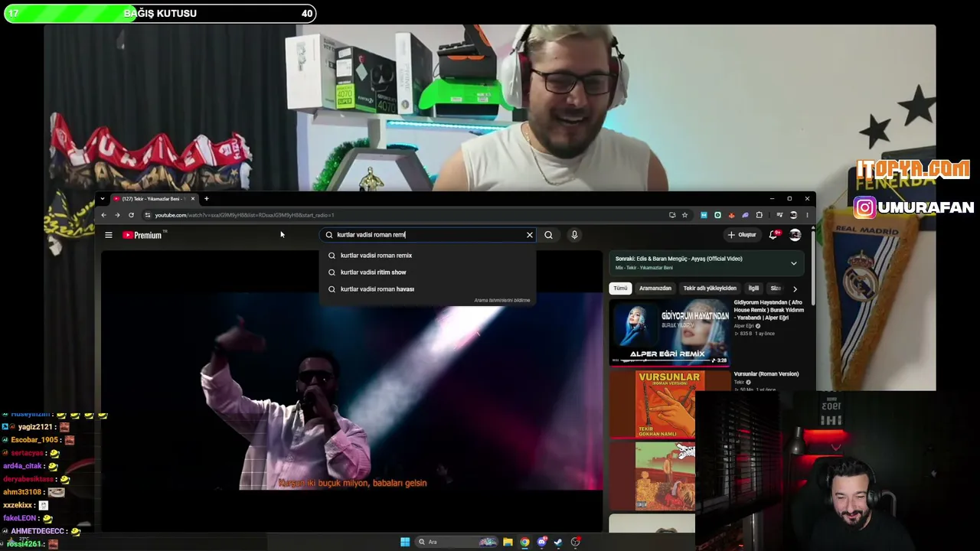Open the Windows Start menu

(405, 542)
